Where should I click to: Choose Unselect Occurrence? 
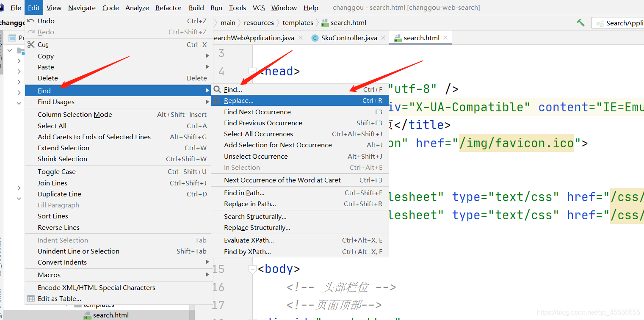tap(300, 156)
